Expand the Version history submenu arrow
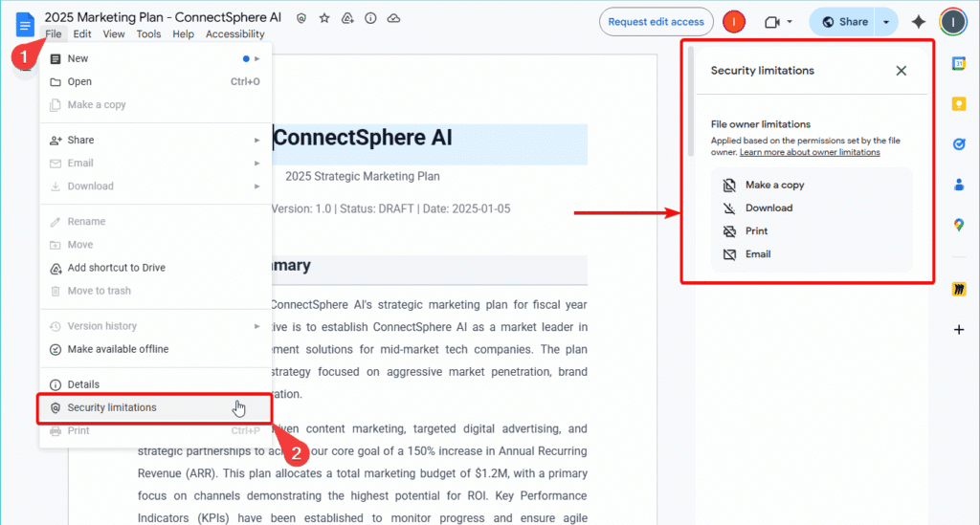Viewport: 980px width, 525px height. pos(256,326)
